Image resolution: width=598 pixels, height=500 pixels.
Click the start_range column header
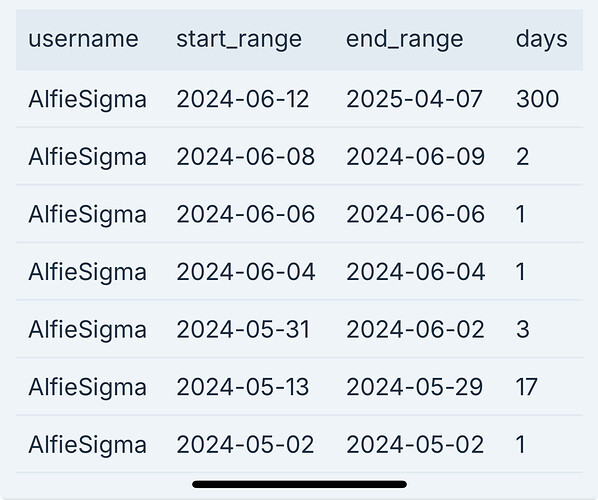click(239, 40)
